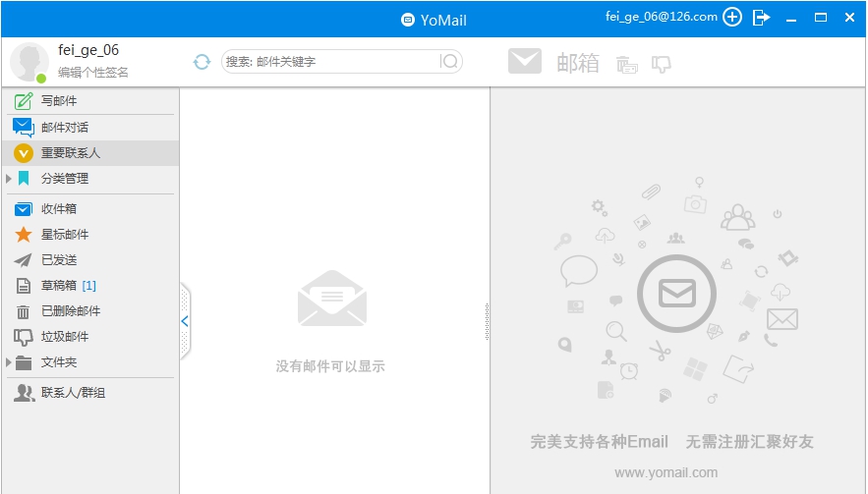Screen dimensions: 868x494
Task: Click the green online status dot
Action: pos(41,79)
